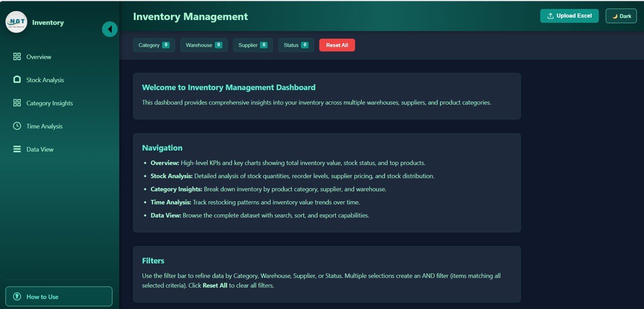Click the Overview grid icon in sidebar

tap(17, 57)
